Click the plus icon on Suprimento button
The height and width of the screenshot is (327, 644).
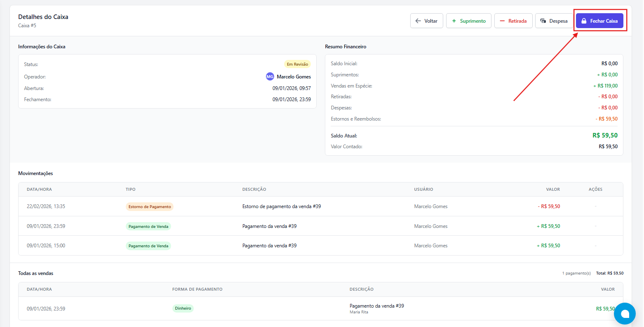454,21
